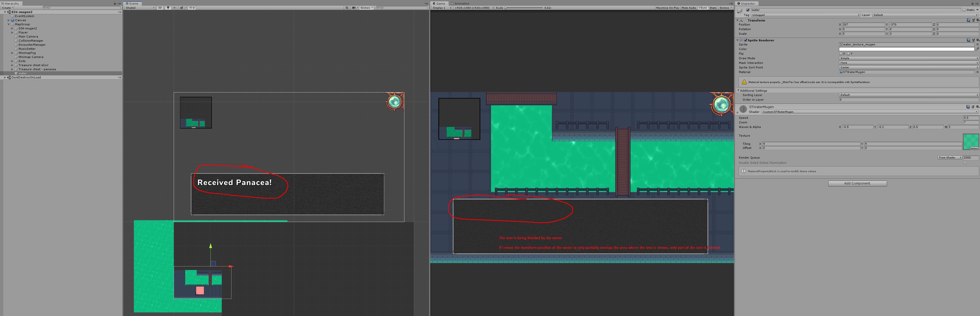The height and width of the screenshot is (316, 980).
Task: Open Transform component help icon
Action: pos(969,20)
